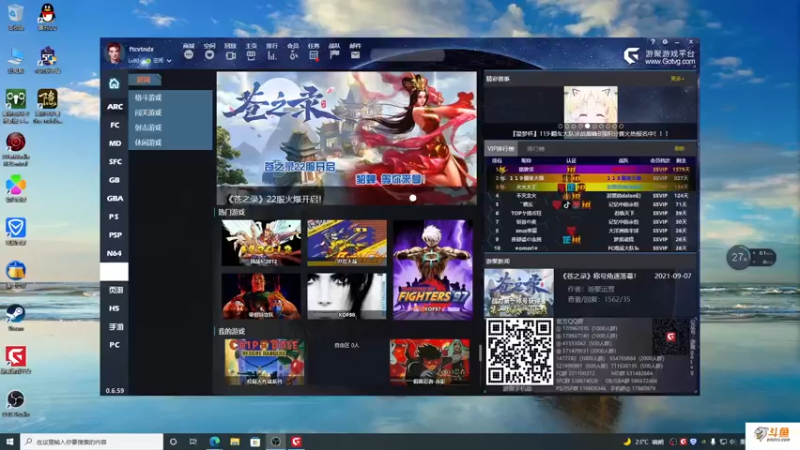The image size is (800, 450).
Task: Select the N64 platform in sidebar
Action: click(114, 253)
